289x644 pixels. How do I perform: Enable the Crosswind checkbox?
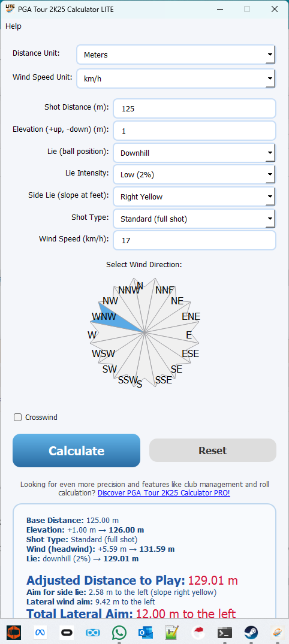point(17,418)
